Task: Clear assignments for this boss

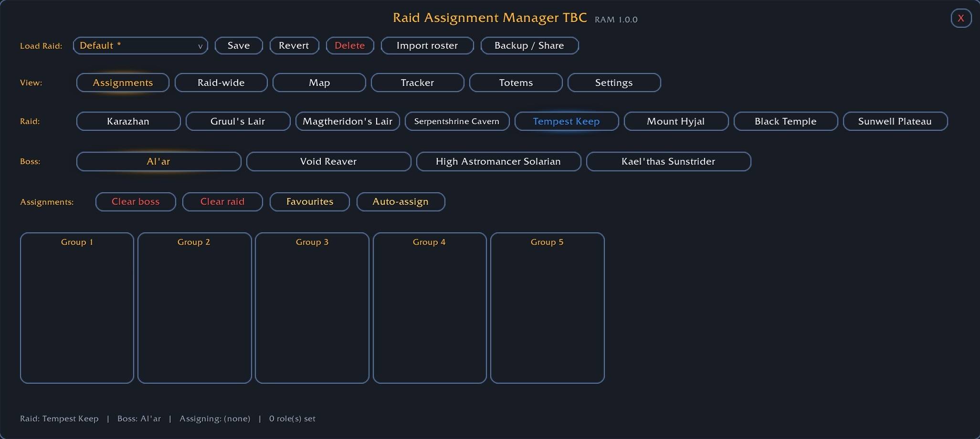Action: (x=136, y=202)
